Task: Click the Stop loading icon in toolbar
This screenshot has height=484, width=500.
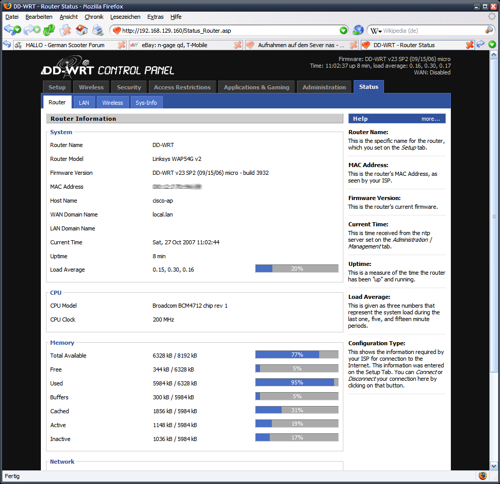Action: (x=66, y=30)
